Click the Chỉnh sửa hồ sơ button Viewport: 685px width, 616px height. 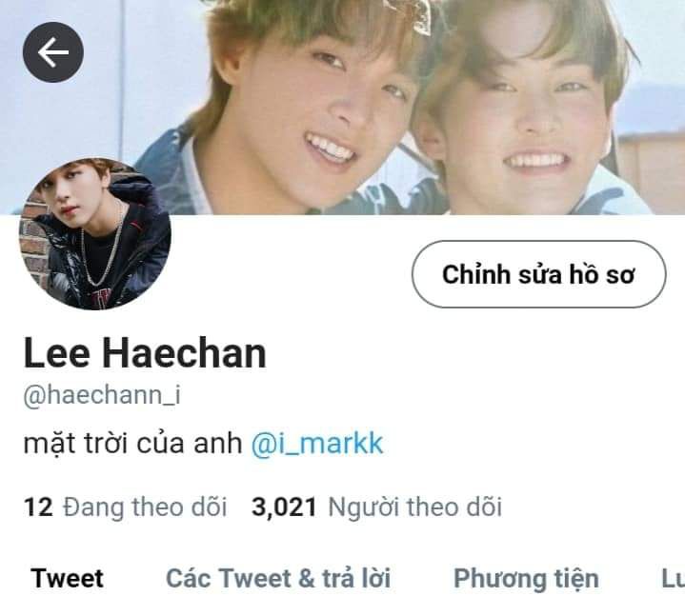[x=538, y=274]
